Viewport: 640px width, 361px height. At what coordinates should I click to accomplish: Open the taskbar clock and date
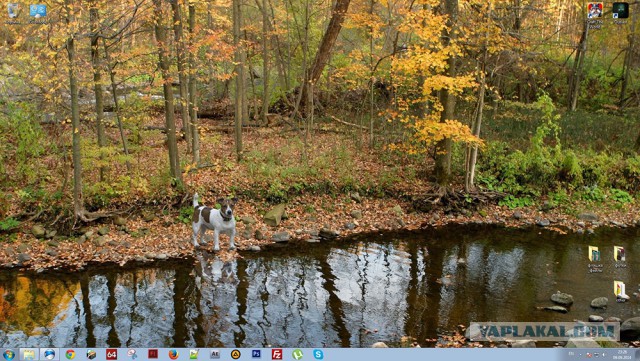[x=622, y=354]
